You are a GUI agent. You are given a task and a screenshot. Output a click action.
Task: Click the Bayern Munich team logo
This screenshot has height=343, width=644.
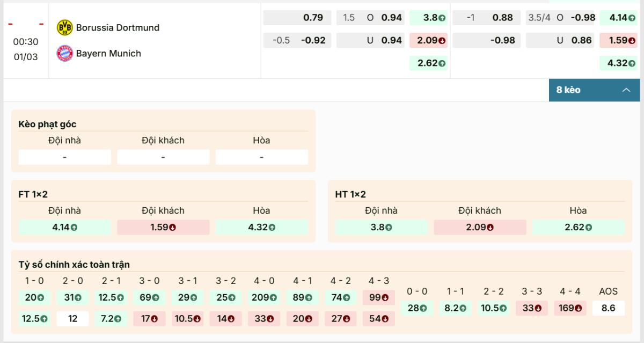(x=64, y=53)
